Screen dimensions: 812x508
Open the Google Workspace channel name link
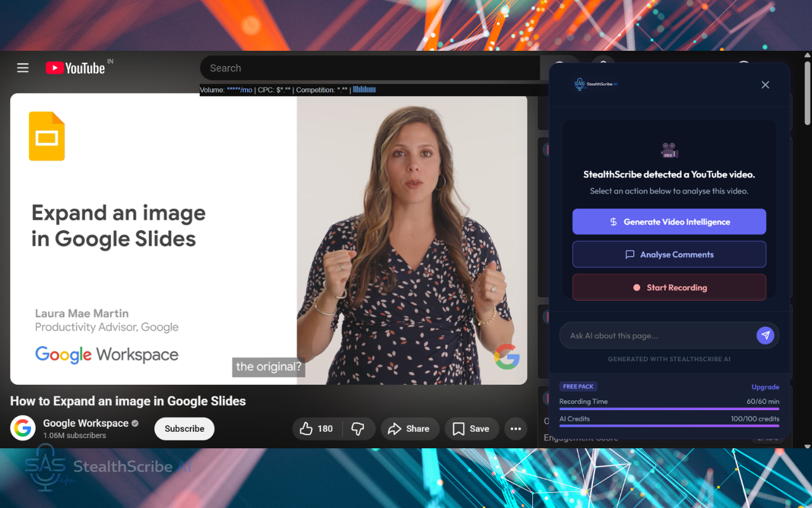click(x=86, y=423)
